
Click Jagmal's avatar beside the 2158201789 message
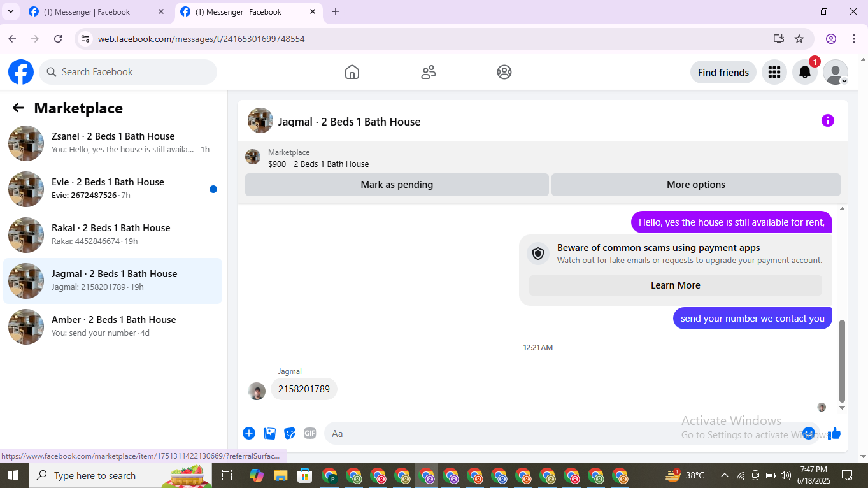(x=257, y=391)
